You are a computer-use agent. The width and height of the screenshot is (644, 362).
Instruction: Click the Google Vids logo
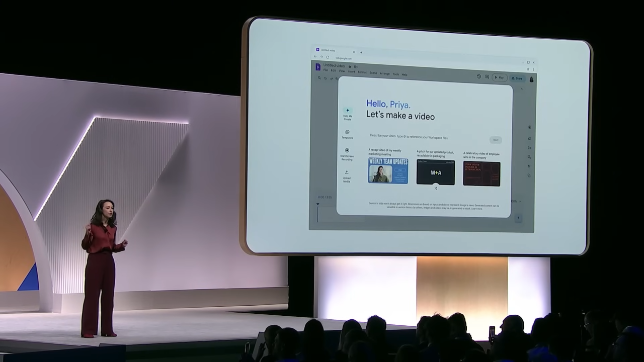point(318,67)
